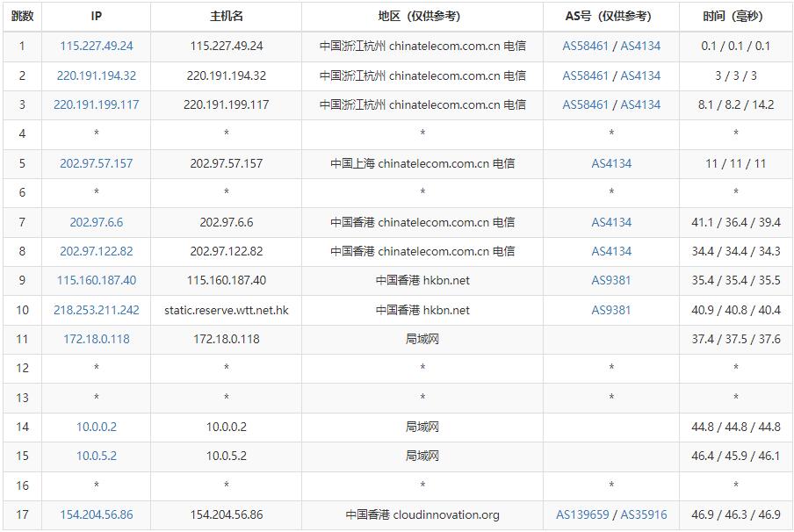This screenshot has height=532, width=794.
Task: Select hostname cell 115.227.49.24
Action: (x=227, y=46)
